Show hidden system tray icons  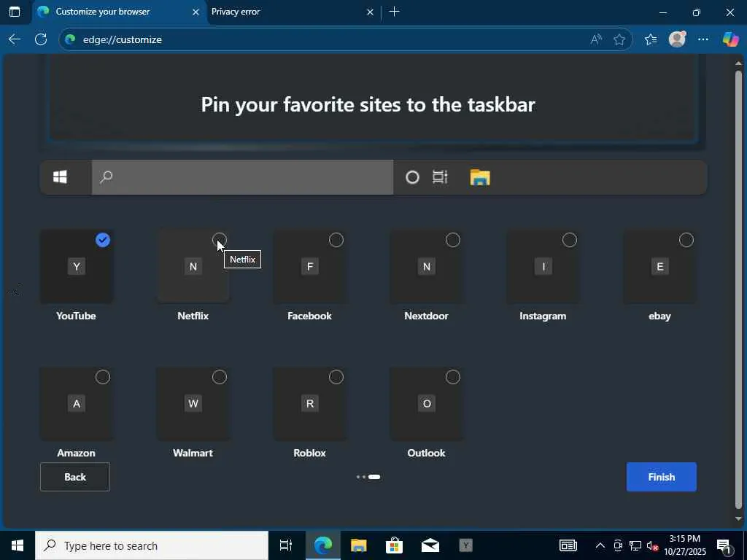(600, 545)
